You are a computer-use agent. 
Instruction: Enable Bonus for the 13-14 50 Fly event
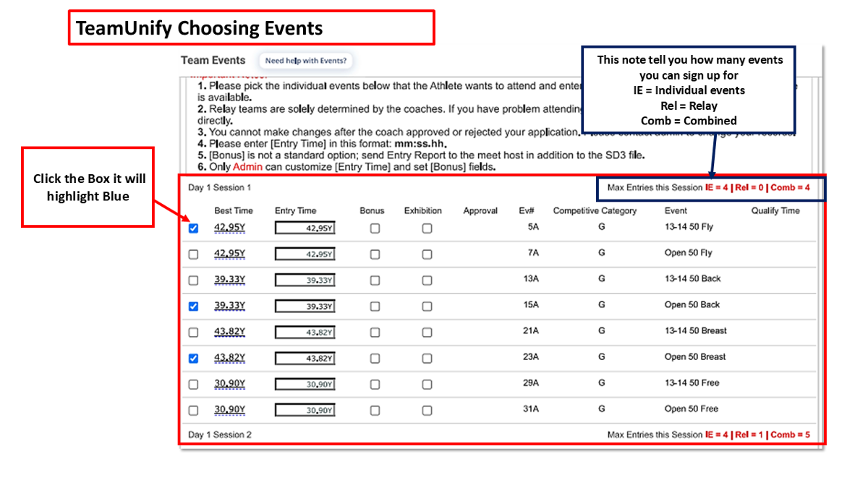[375, 228]
